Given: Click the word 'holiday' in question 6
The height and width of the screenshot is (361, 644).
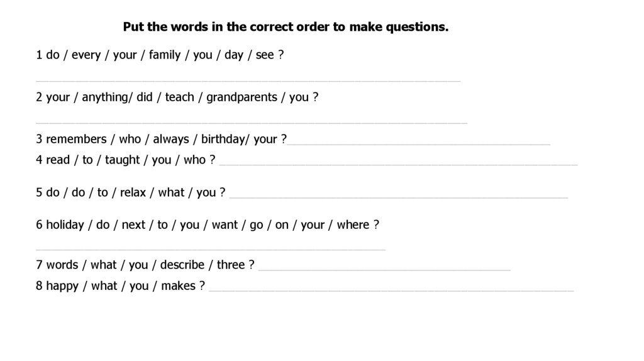Looking at the screenshot, I should tap(65, 225).
